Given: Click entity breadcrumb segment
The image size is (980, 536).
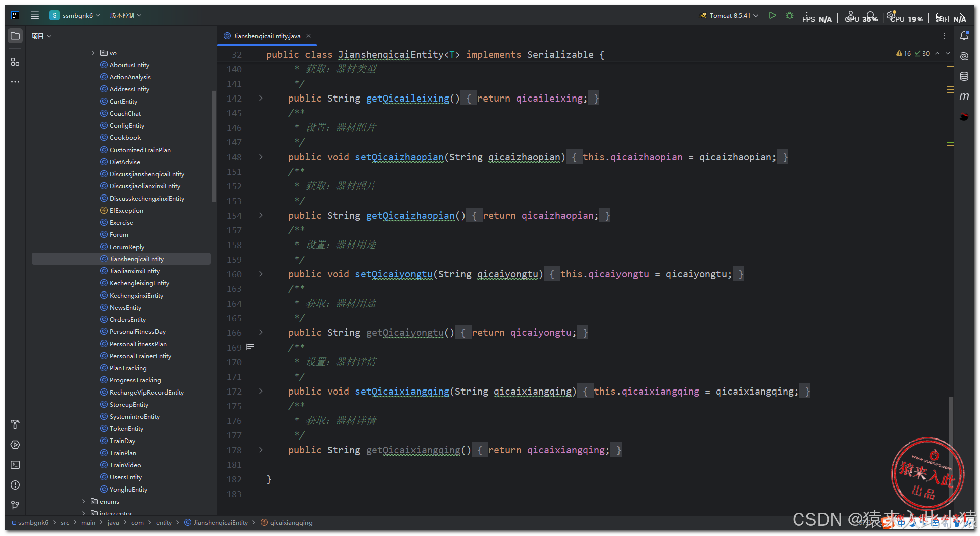Looking at the screenshot, I should [x=164, y=522].
